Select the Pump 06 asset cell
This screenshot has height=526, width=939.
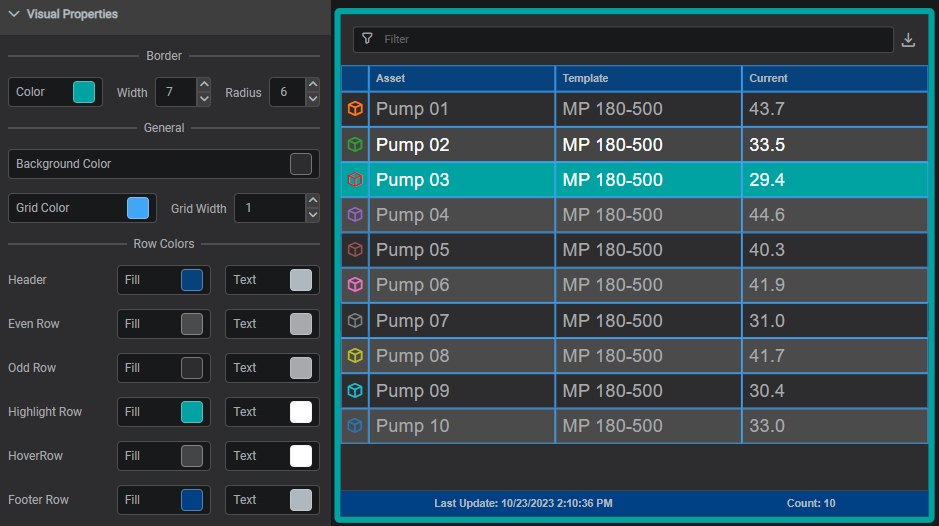[462, 285]
